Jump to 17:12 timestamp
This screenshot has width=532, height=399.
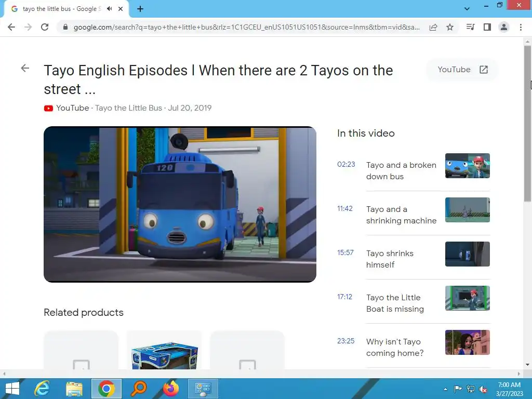point(345,297)
